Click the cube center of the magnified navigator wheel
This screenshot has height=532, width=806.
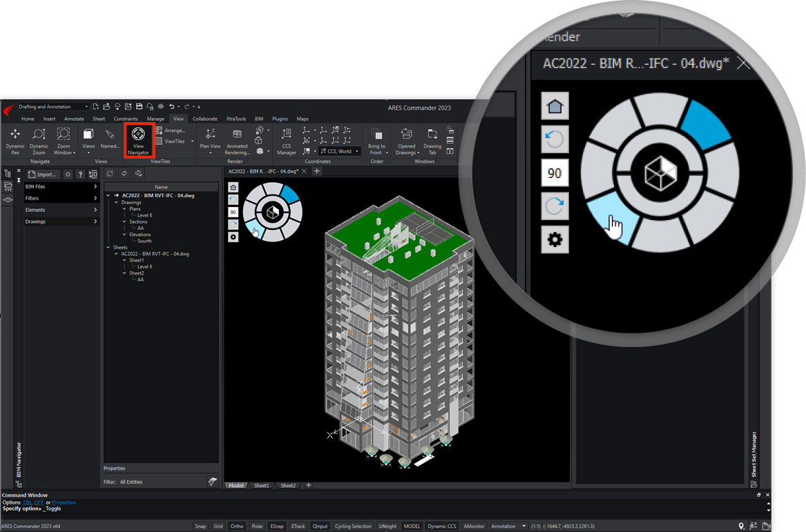(x=660, y=173)
